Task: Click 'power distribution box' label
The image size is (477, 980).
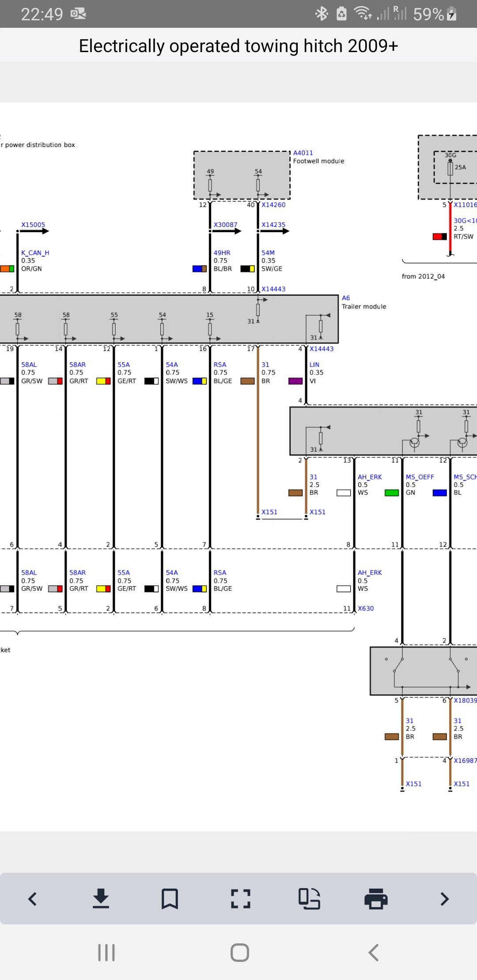Action: click(x=40, y=145)
